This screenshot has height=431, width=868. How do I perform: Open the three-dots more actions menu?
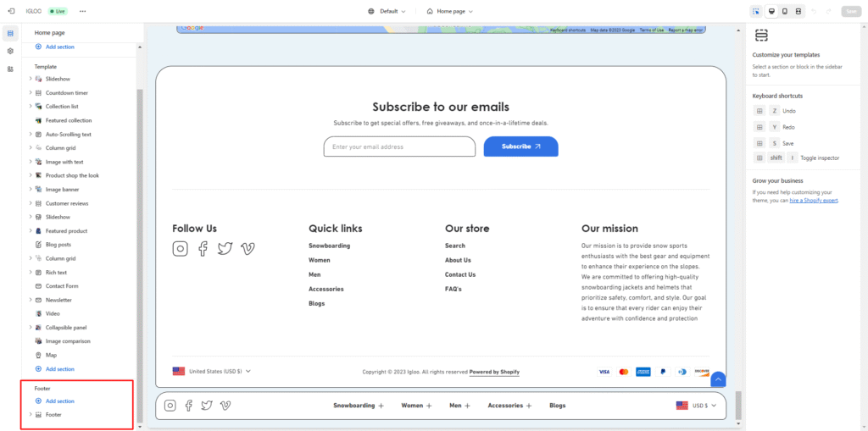point(82,11)
